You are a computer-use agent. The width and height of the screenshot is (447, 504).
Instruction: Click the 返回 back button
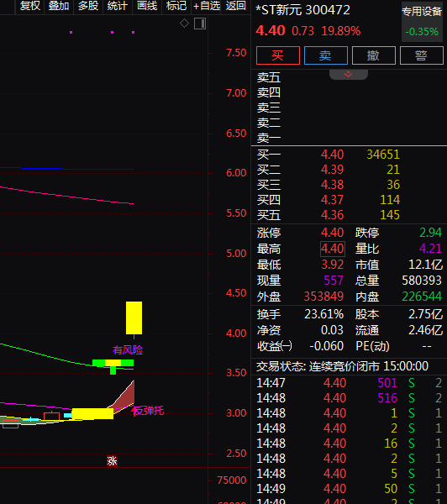[x=236, y=6]
